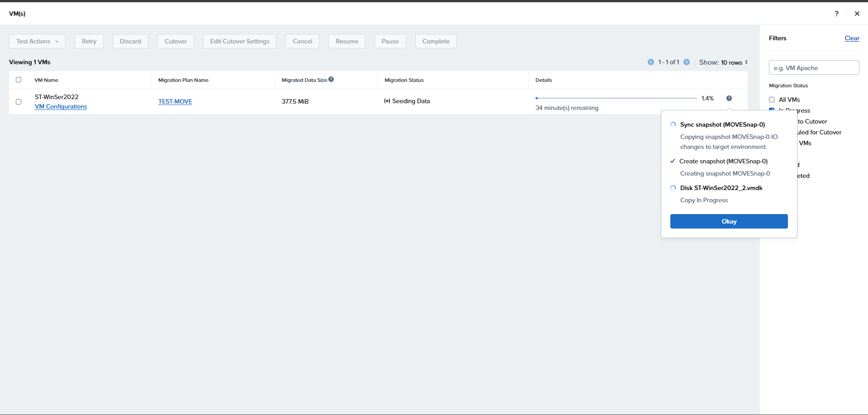Go to previous page arrow icon
The height and width of the screenshot is (415, 868).
tap(651, 62)
